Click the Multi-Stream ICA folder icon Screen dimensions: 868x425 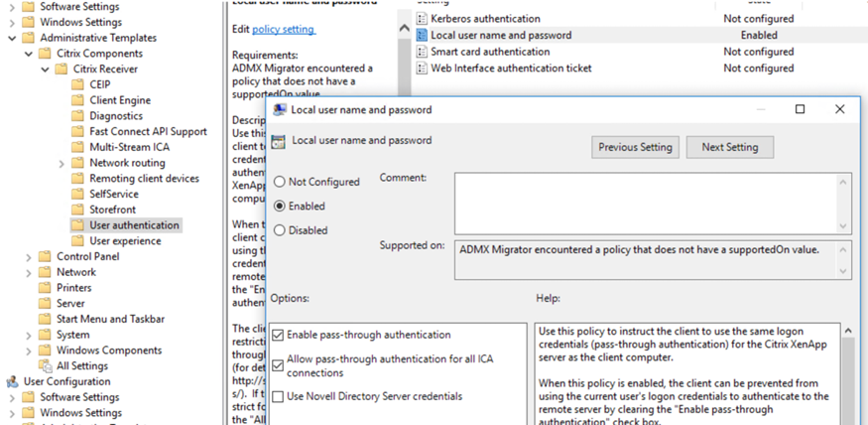pos(77,147)
